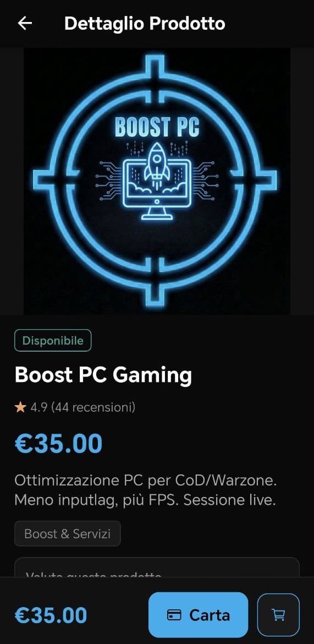Viewport: 314px width, 644px height.
Task: Tap the Boost PC Gaming product title
Action: click(x=103, y=375)
